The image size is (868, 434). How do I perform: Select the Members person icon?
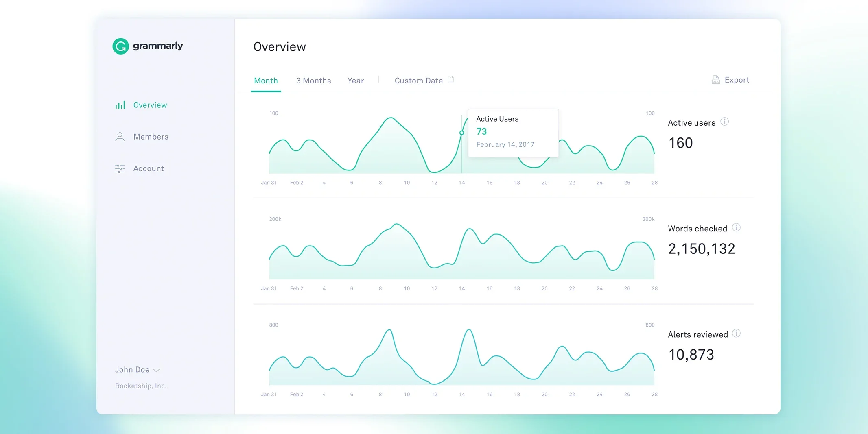pyautogui.click(x=120, y=137)
